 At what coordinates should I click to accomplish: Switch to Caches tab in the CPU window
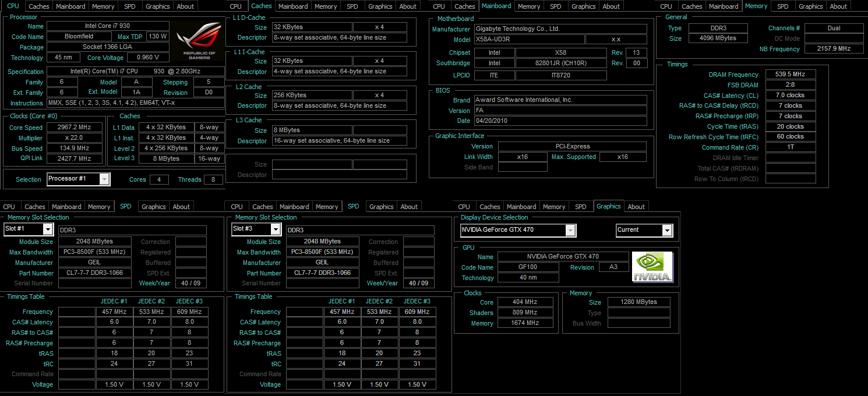click(x=39, y=6)
